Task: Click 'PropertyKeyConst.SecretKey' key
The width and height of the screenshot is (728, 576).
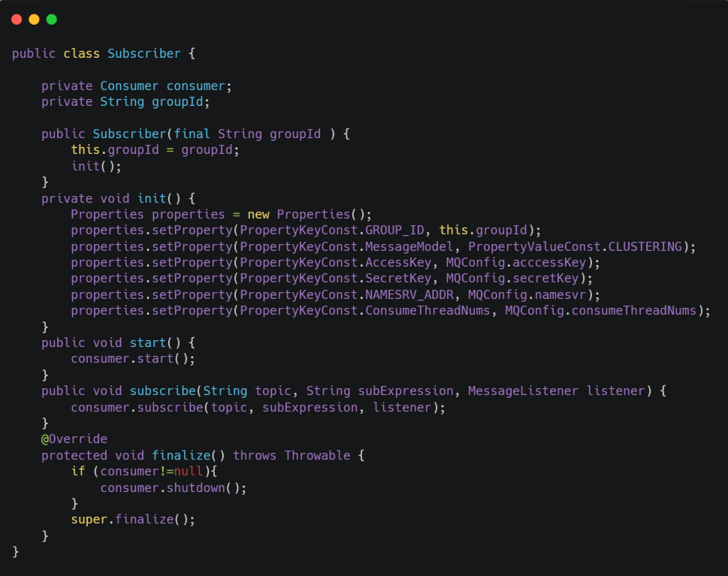Action: coord(336,279)
